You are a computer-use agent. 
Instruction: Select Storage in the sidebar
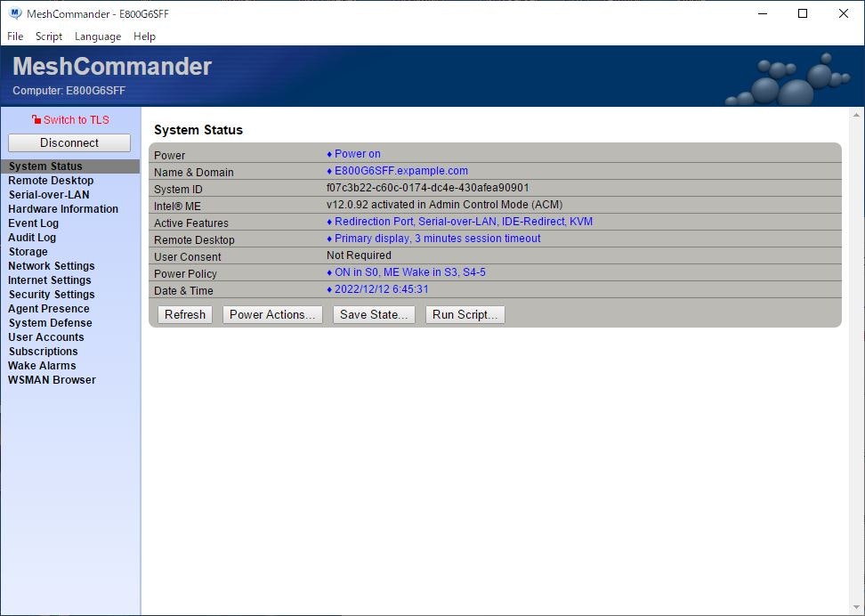pyautogui.click(x=28, y=252)
